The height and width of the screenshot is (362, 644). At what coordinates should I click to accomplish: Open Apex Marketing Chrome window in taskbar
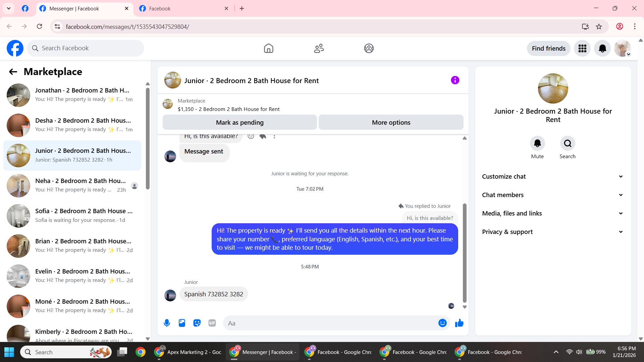click(188, 352)
